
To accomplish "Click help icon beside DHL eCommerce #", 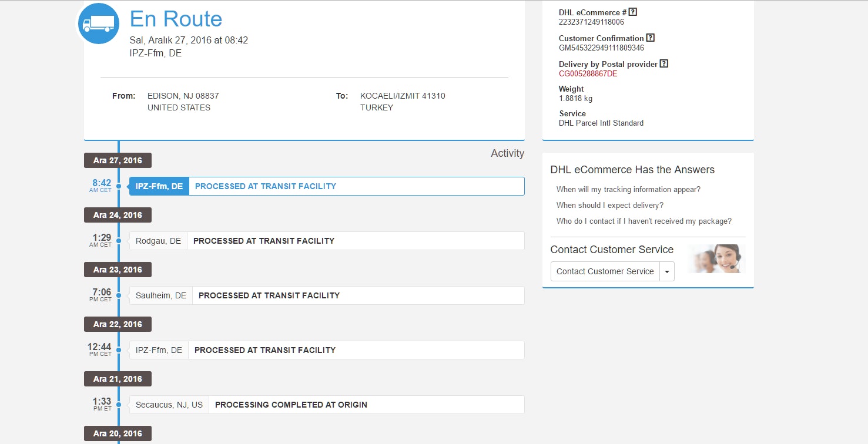I will [633, 12].
